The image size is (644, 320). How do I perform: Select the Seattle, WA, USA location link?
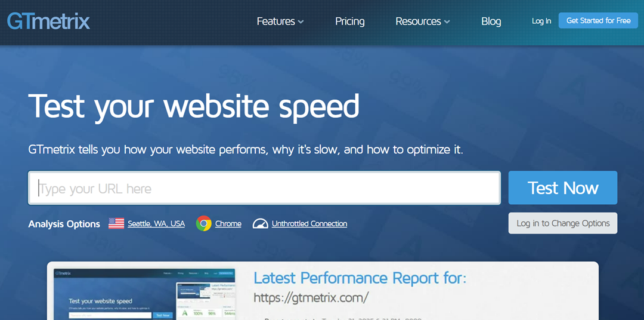click(x=156, y=224)
